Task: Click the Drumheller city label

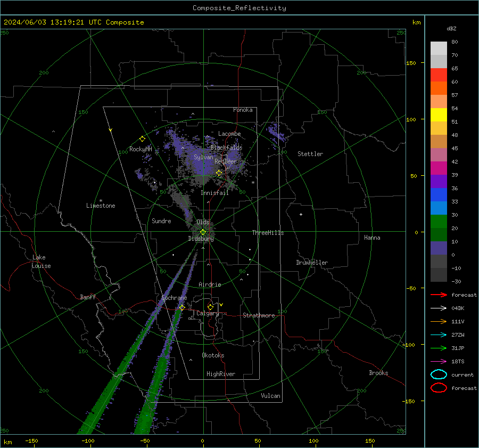Action: click(312, 263)
